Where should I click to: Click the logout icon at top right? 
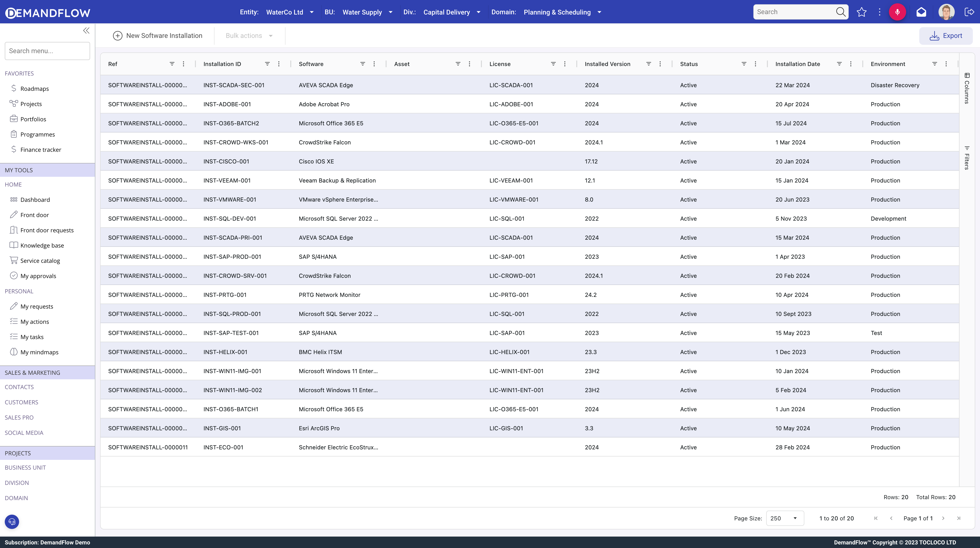point(969,12)
